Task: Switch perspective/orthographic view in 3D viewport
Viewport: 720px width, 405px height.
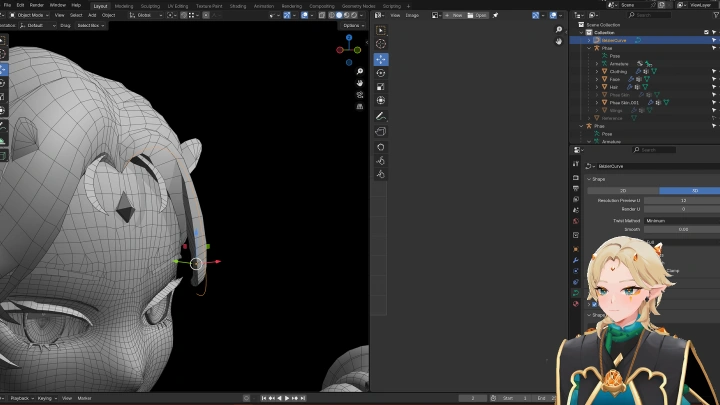Action: 360,106
